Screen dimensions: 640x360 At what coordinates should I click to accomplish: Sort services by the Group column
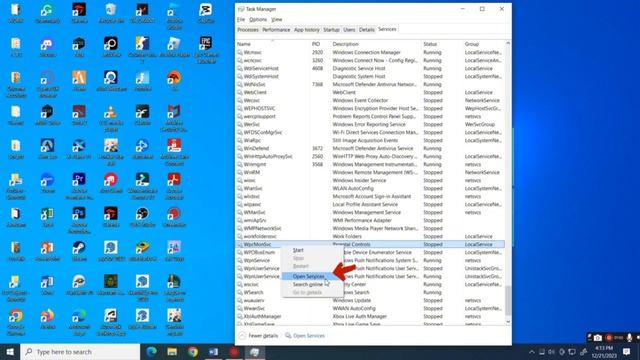pos(484,44)
